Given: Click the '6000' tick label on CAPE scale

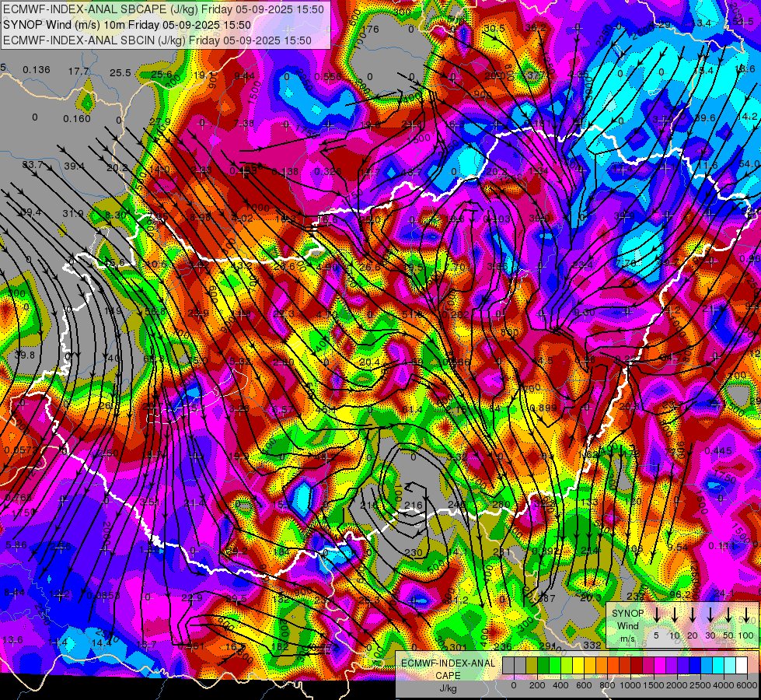Looking at the screenshot, I should (x=746, y=685).
